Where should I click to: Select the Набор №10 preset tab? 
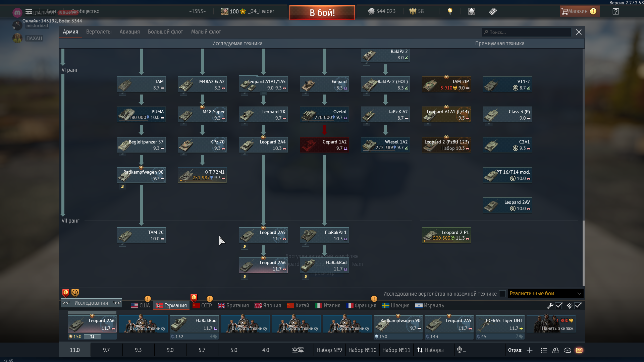(x=362, y=350)
